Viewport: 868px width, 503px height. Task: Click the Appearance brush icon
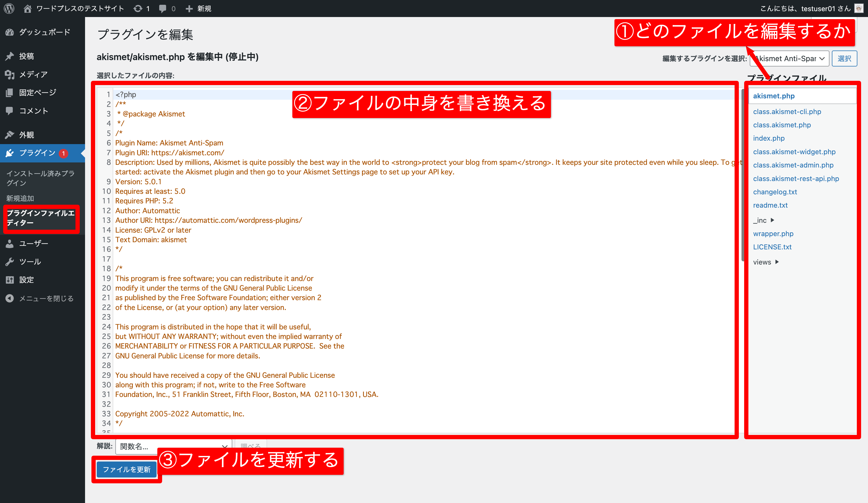click(x=10, y=135)
